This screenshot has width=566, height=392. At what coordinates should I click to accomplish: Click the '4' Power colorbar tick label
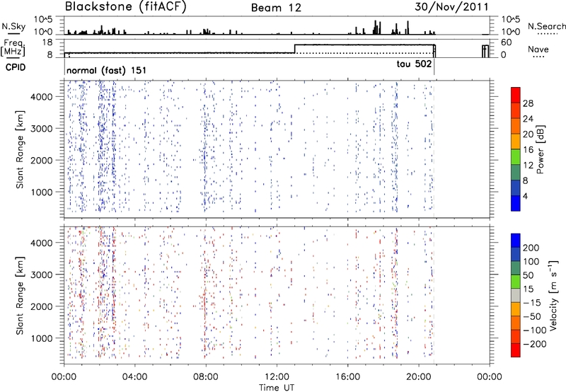click(x=525, y=196)
